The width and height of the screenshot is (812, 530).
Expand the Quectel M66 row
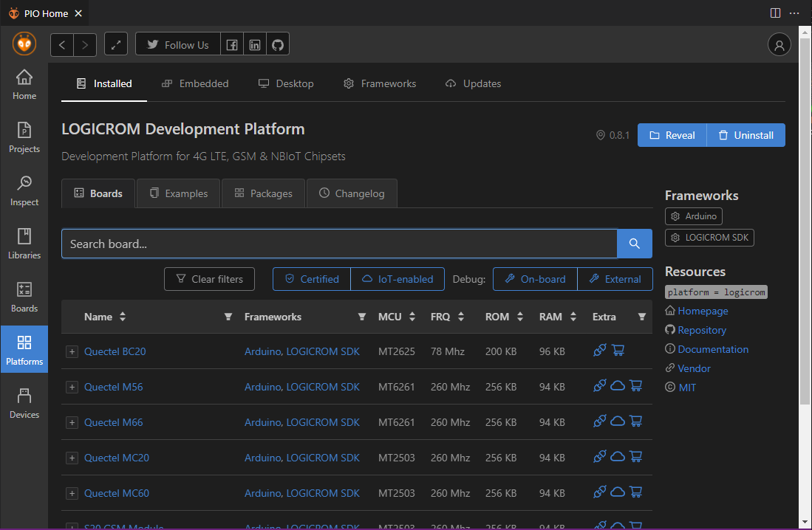(72, 422)
